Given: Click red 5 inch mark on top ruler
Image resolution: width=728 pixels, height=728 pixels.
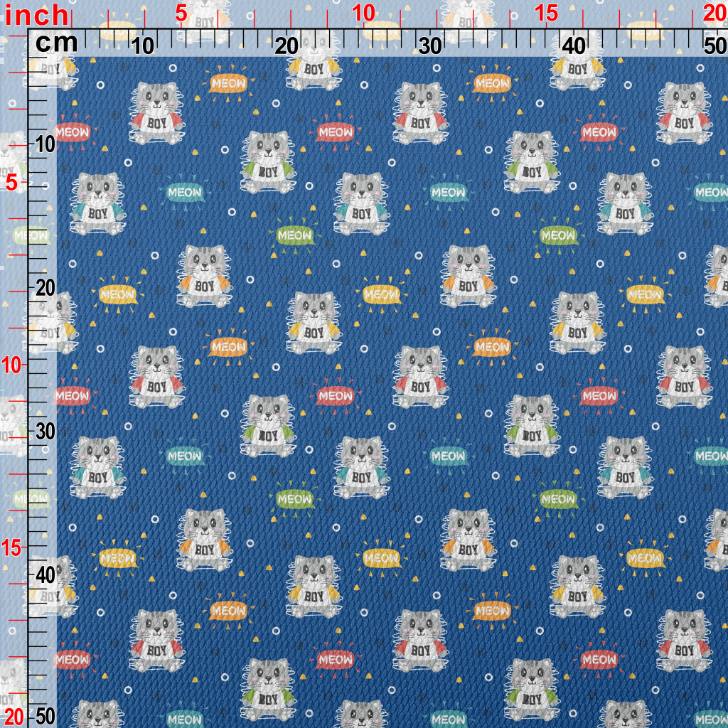Looking at the screenshot, I should tap(181, 13).
